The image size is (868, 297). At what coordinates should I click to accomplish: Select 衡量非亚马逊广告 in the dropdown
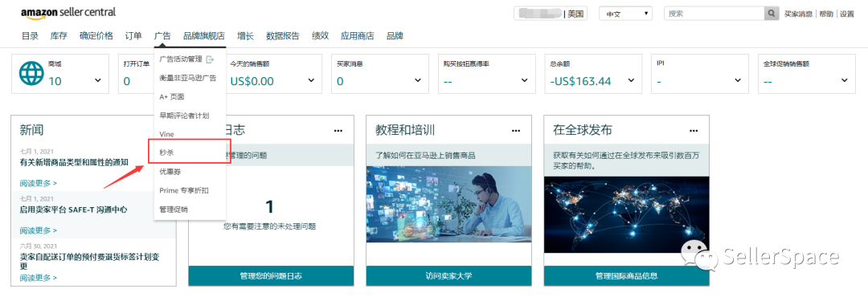pyautogui.click(x=187, y=78)
